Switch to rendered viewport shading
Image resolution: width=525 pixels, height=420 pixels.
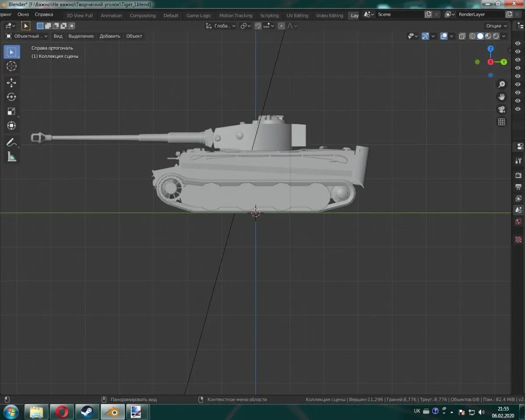496,36
